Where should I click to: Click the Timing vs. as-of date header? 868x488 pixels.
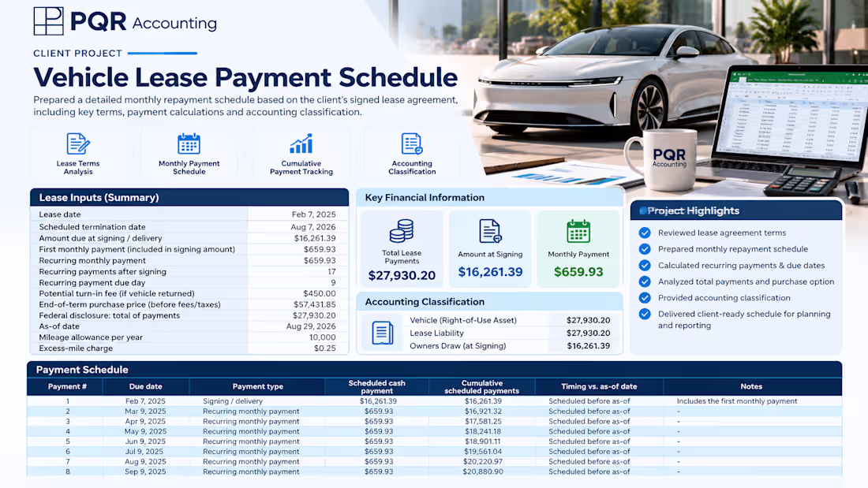tap(599, 387)
